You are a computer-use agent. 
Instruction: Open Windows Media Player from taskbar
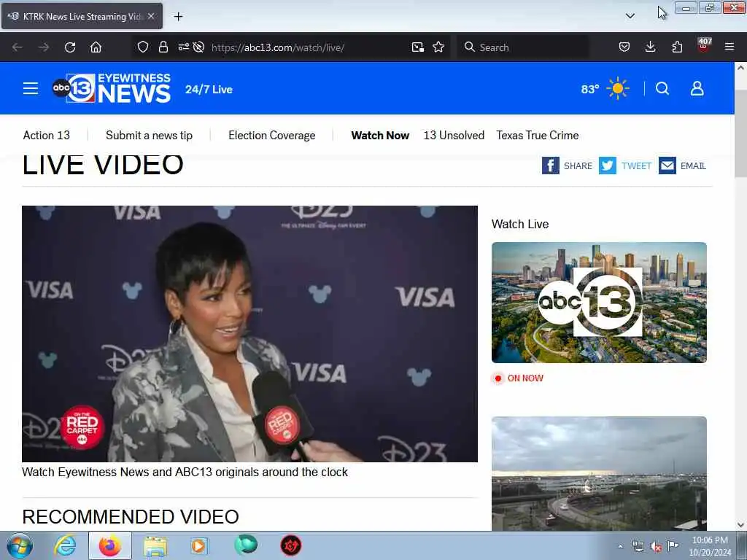click(x=200, y=545)
